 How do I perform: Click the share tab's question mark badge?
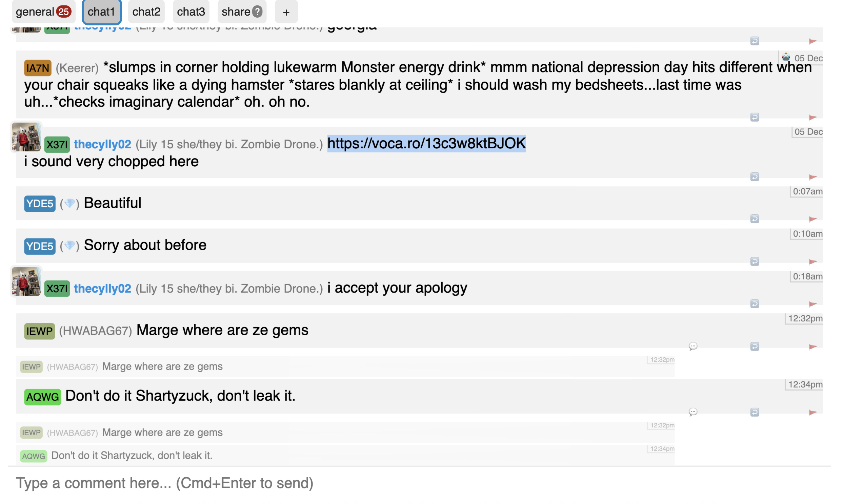(257, 12)
